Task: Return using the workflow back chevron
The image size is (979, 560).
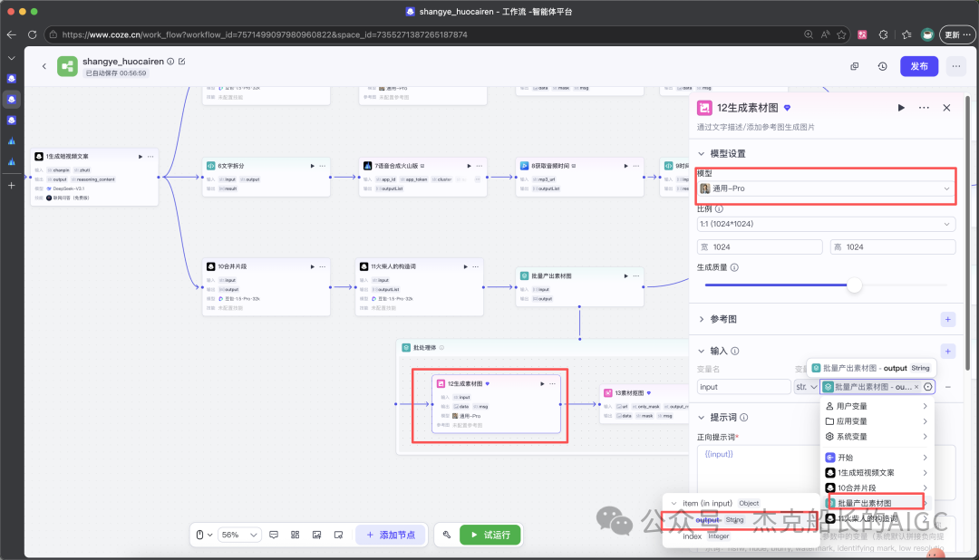Action: [44, 66]
